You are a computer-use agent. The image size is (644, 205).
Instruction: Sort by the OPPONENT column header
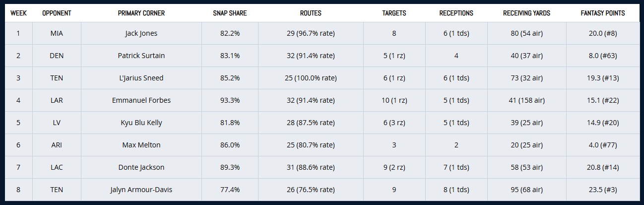click(57, 13)
